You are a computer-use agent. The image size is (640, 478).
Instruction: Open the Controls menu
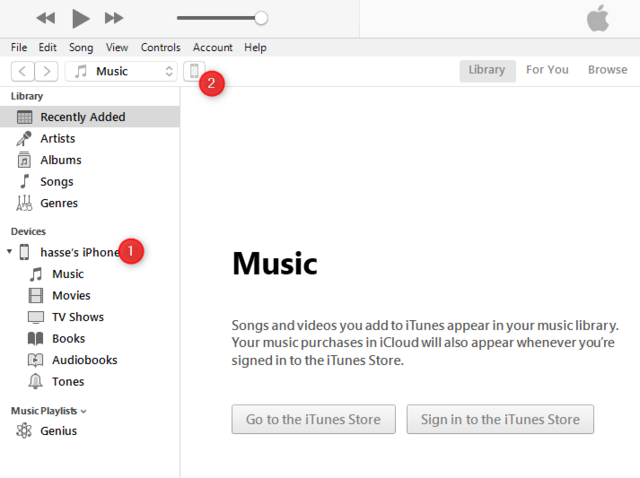(x=160, y=47)
